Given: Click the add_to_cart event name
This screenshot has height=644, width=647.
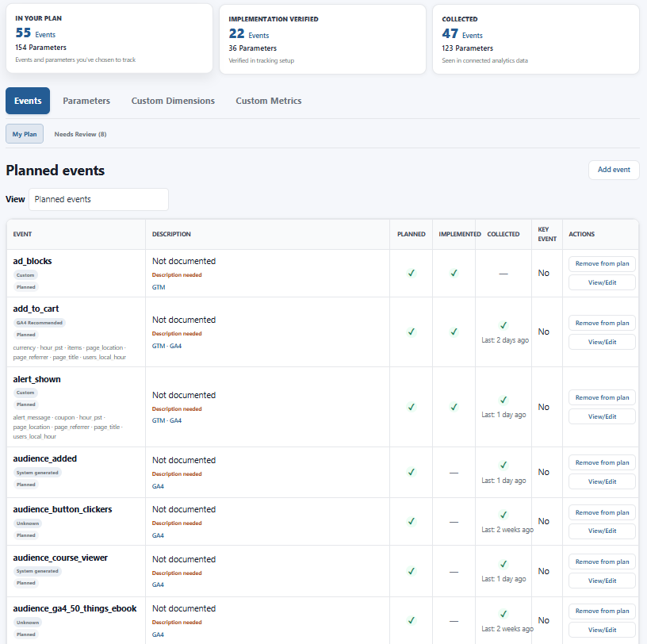Looking at the screenshot, I should click(x=36, y=309).
